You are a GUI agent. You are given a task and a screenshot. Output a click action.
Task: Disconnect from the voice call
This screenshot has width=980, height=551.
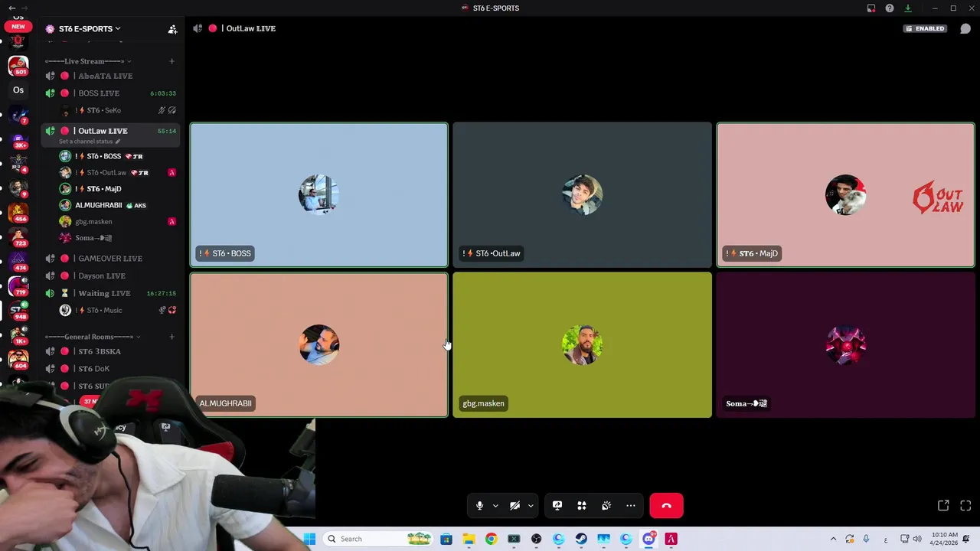(666, 506)
